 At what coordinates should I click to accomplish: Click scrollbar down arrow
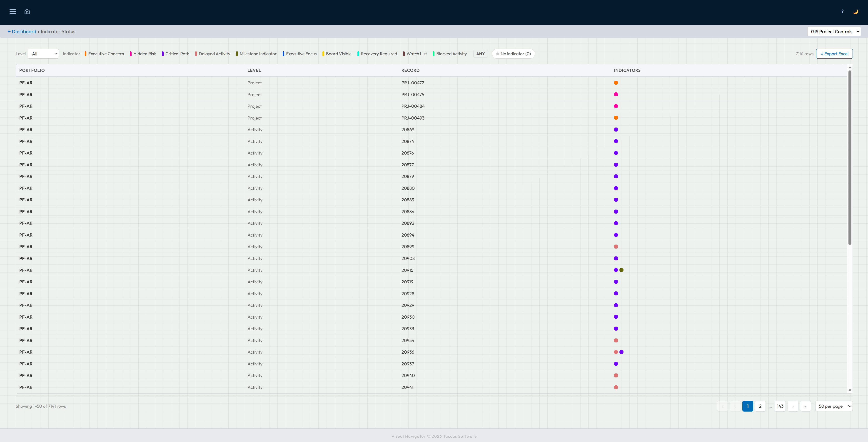point(850,390)
